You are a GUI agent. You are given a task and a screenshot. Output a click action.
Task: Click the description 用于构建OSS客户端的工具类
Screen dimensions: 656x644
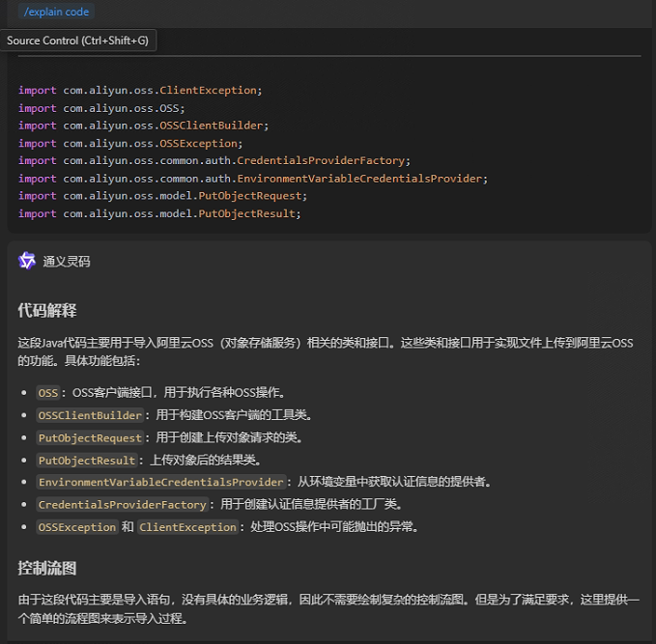(234, 415)
